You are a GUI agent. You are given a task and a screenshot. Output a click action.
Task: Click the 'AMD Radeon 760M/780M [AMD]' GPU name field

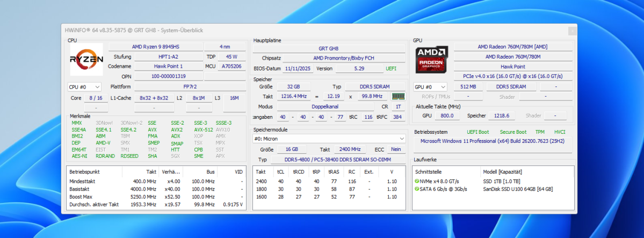512,47
